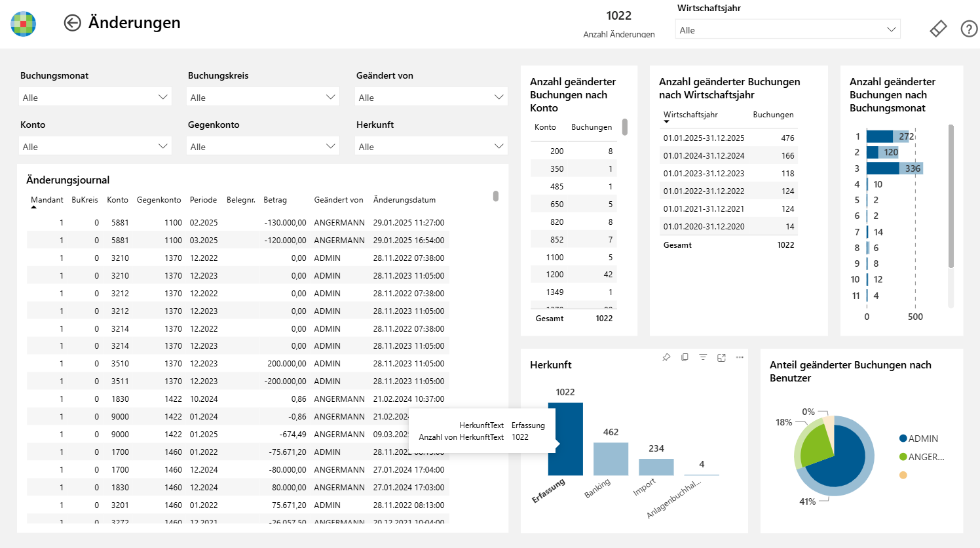Click Konto 1200 row with 42 Buchungen
The image size is (980, 548).
point(573,275)
